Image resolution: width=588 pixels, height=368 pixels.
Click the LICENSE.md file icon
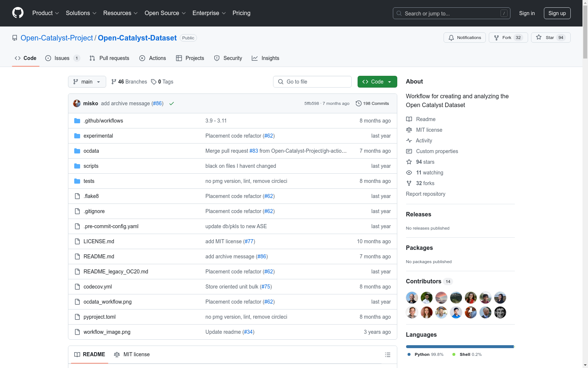[77, 241]
